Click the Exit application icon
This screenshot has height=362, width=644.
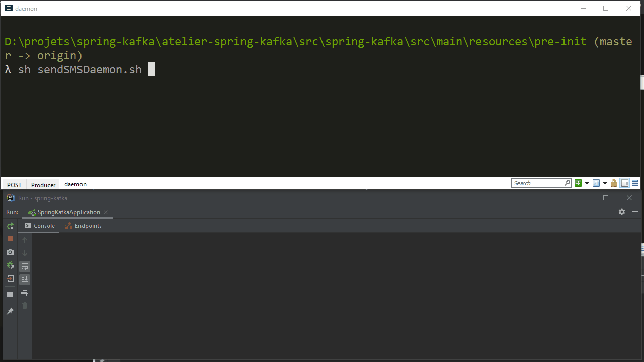pyautogui.click(x=10, y=279)
